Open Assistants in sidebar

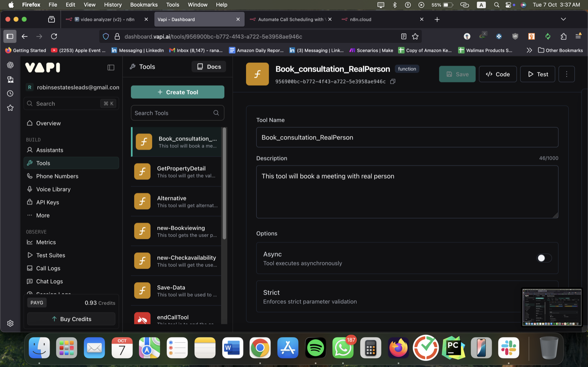point(71,150)
